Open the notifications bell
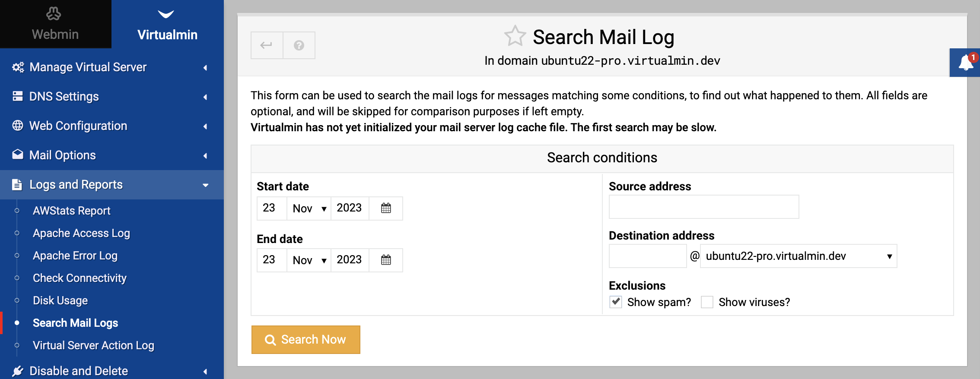This screenshot has height=379, width=980. (x=966, y=63)
